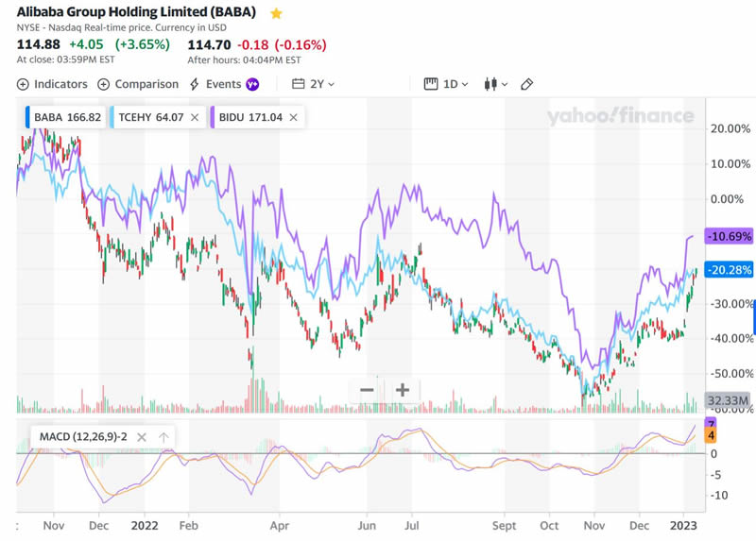Zoom in with the plus button
This screenshot has height=541, width=756.
click(403, 390)
